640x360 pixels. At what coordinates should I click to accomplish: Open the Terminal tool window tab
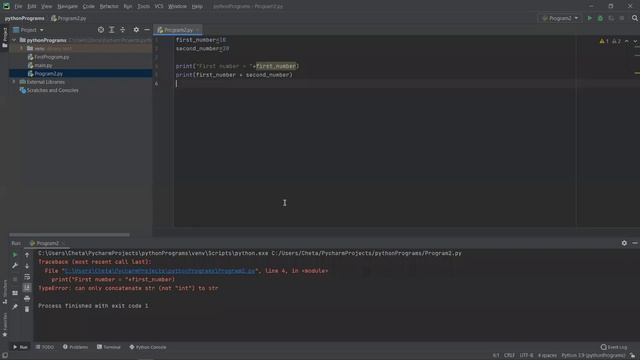tap(109, 347)
